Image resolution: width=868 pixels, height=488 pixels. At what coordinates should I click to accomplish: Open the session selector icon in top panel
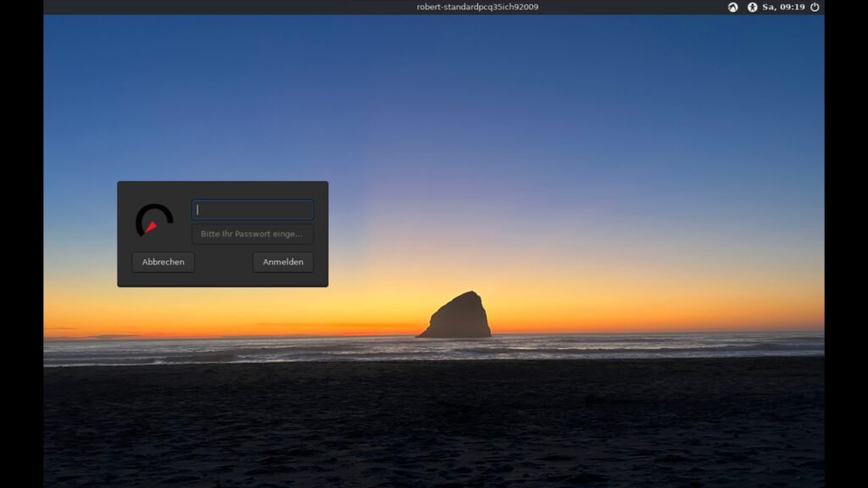tap(732, 7)
